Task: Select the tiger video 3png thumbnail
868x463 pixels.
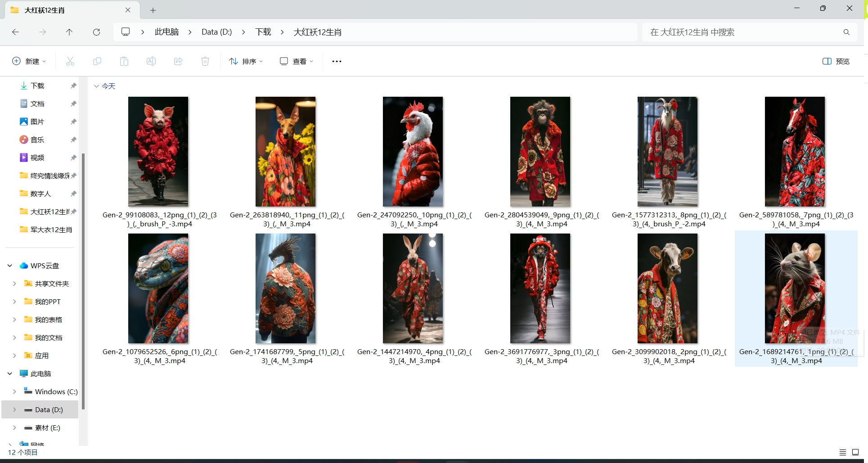Action: tap(540, 288)
